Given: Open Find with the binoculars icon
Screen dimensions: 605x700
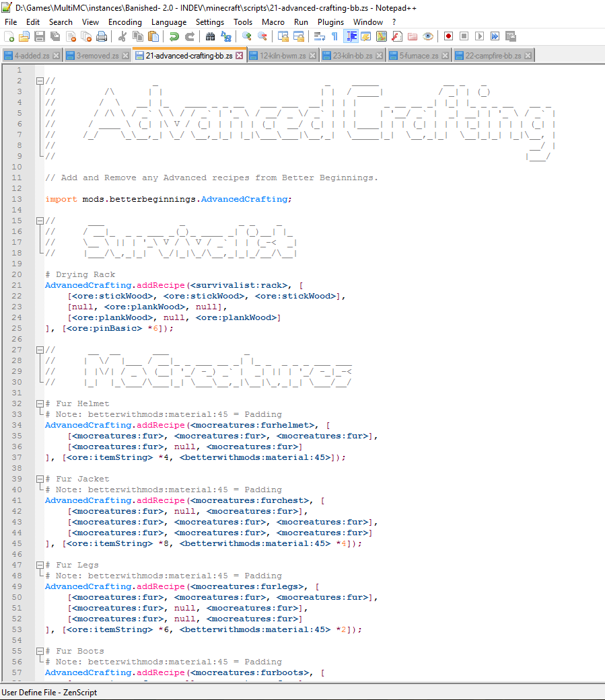Looking at the screenshot, I should [210, 36].
